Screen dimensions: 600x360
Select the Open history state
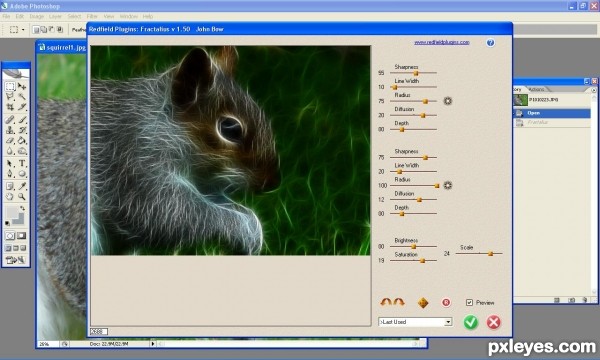pos(551,113)
